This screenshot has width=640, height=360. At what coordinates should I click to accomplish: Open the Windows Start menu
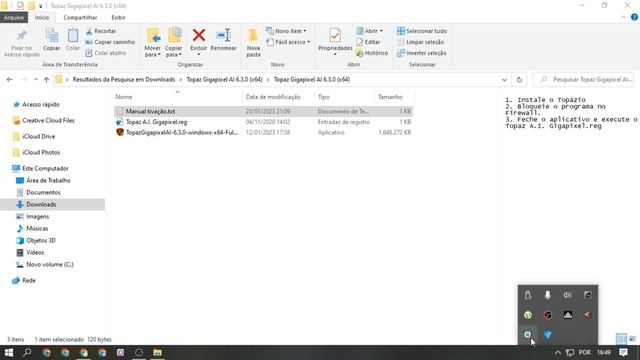pos(9,352)
